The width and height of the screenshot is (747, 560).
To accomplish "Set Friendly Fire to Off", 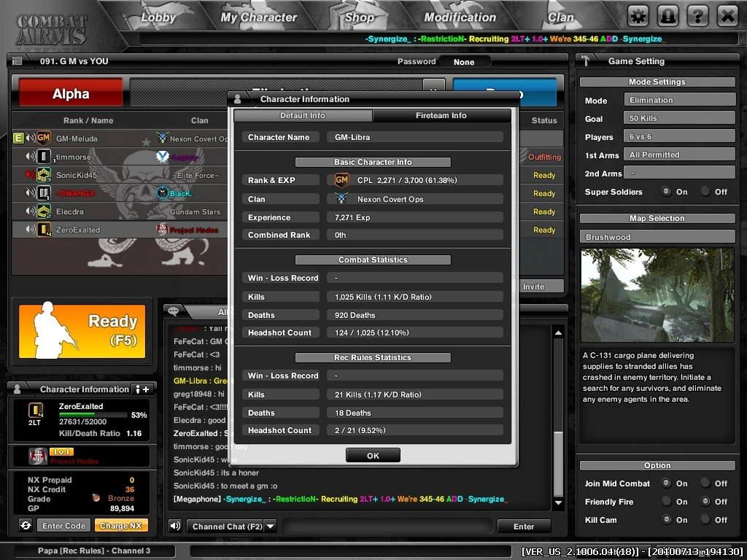I will [705, 502].
